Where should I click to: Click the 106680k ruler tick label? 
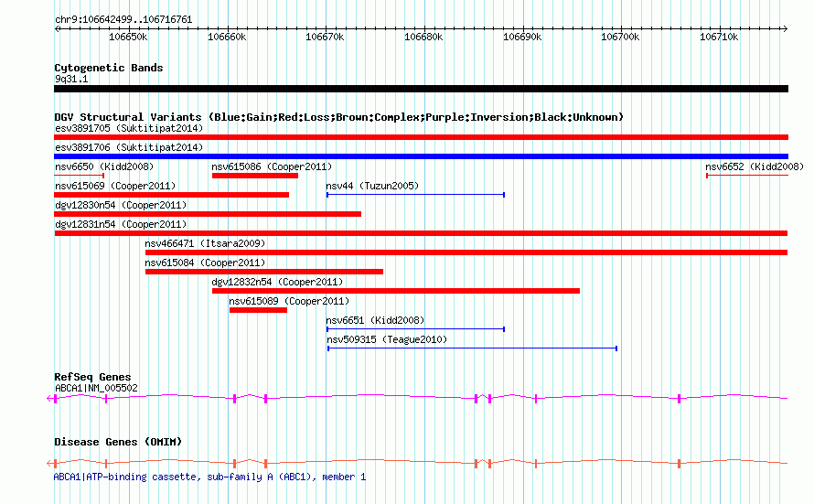[423, 37]
